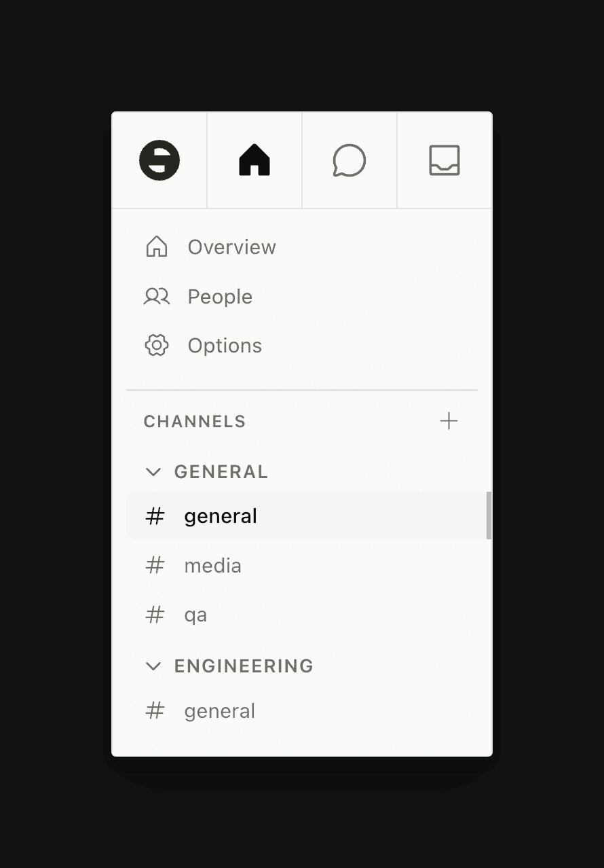Switch to the Messages tab
The image size is (604, 868).
(x=349, y=160)
